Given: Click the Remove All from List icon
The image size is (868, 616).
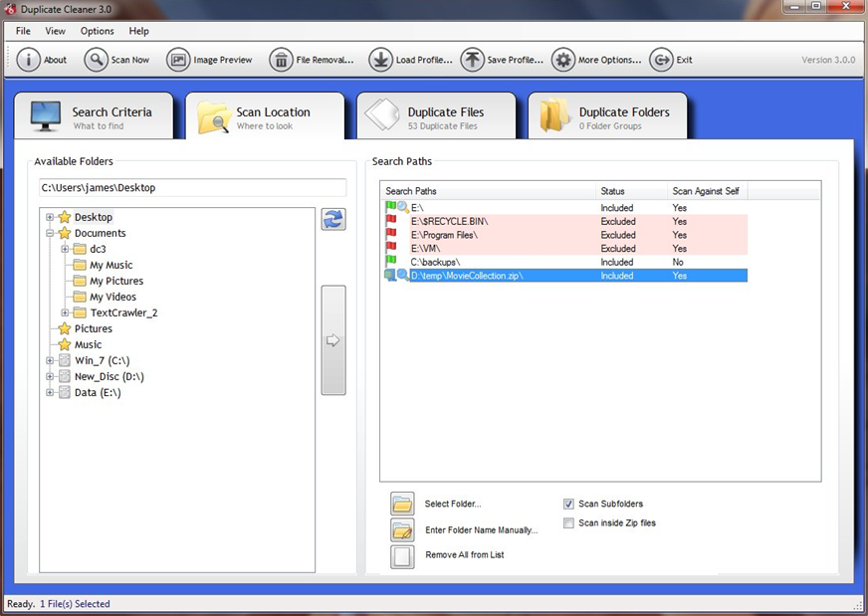Looking at the screenshot, I should (402, 556).
